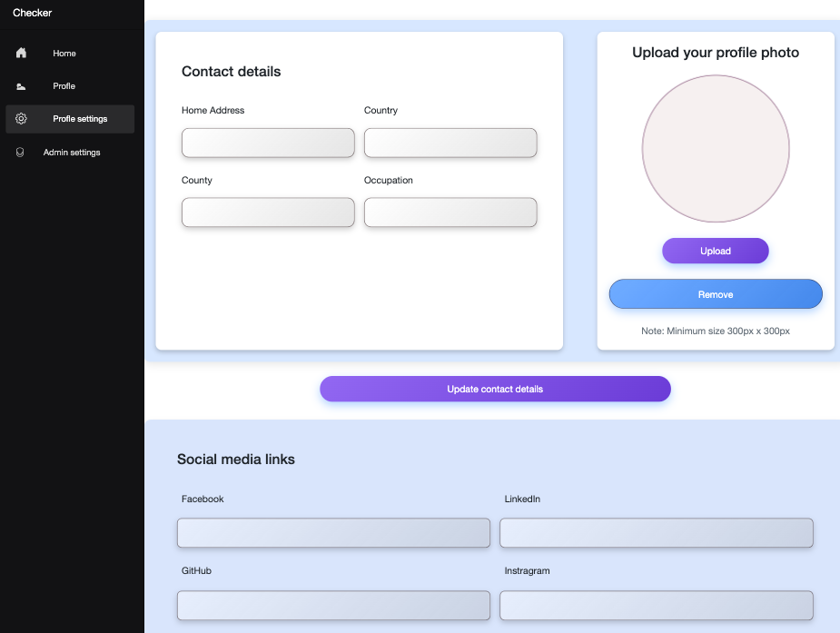Viewport: 840px width, 633px height.
Task: Click the Profile settings gear icon
Action: click(21, 119)
